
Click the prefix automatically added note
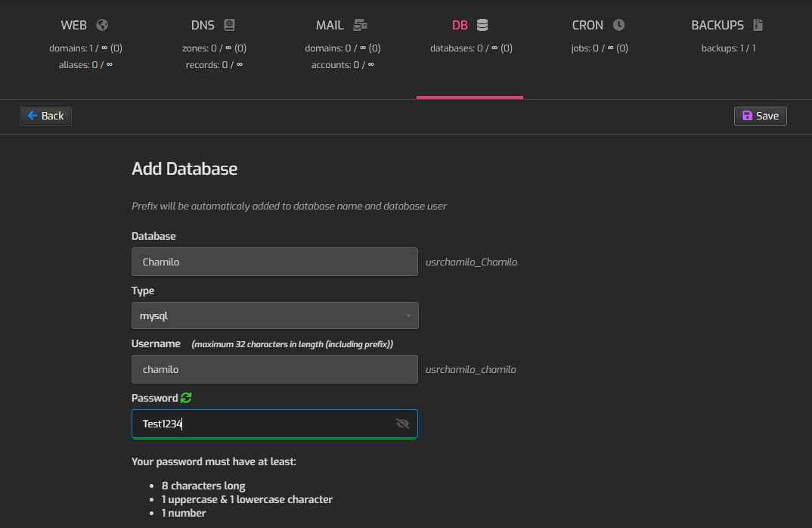(x=289, y=207)
